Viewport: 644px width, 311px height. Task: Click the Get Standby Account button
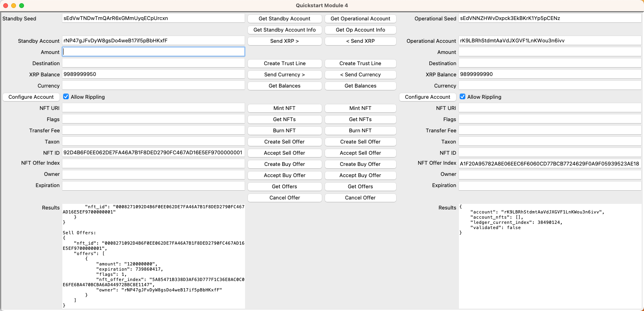click(x=284, y=19)
